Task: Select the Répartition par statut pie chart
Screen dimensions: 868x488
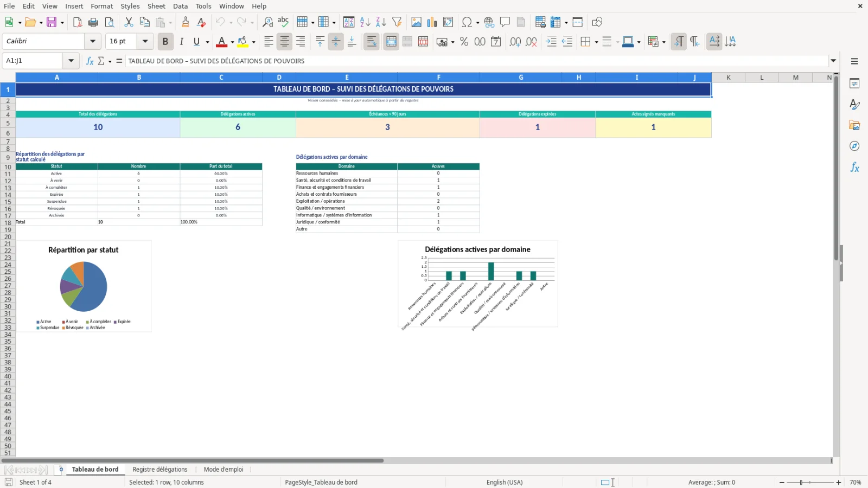Action: click(x=84, y=286)
